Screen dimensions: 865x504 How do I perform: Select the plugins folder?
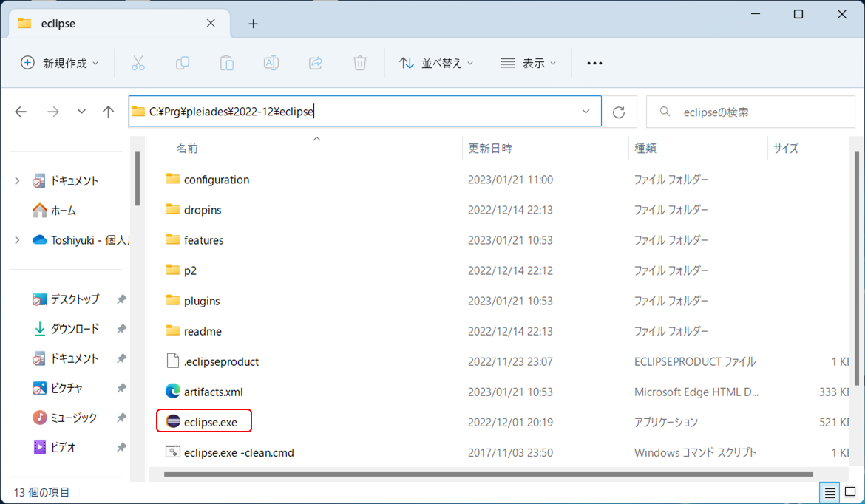click(193, 301)
